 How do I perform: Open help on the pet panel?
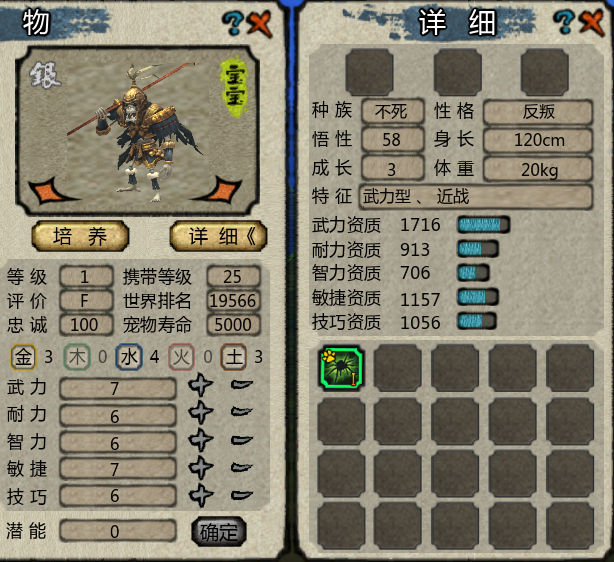(x=233, y=23)
